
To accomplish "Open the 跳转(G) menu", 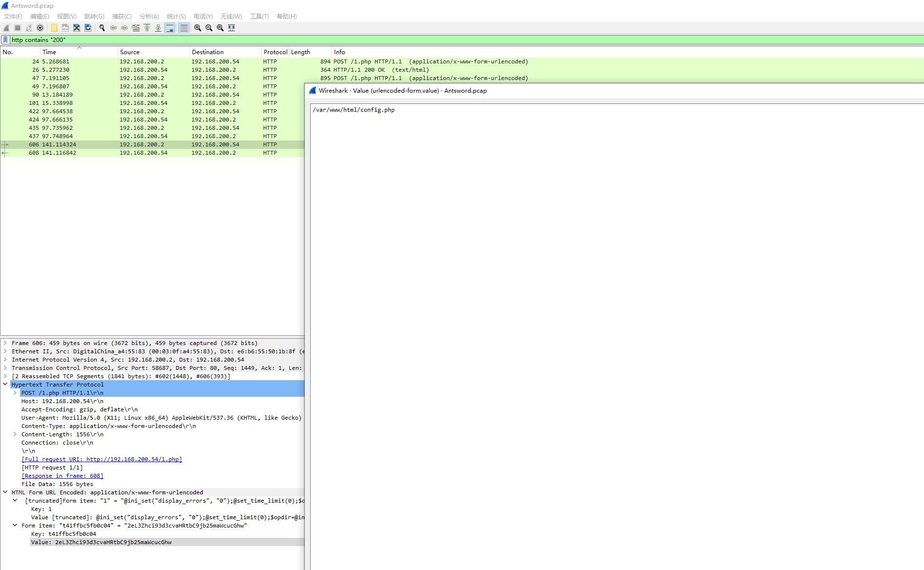I will coord(94,16).
